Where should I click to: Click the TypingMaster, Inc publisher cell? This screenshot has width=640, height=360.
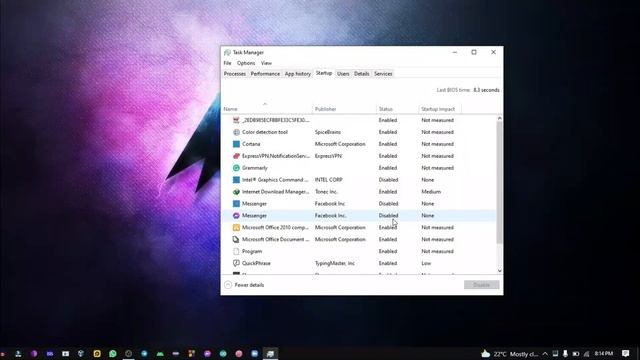click(x=335, y=263)
